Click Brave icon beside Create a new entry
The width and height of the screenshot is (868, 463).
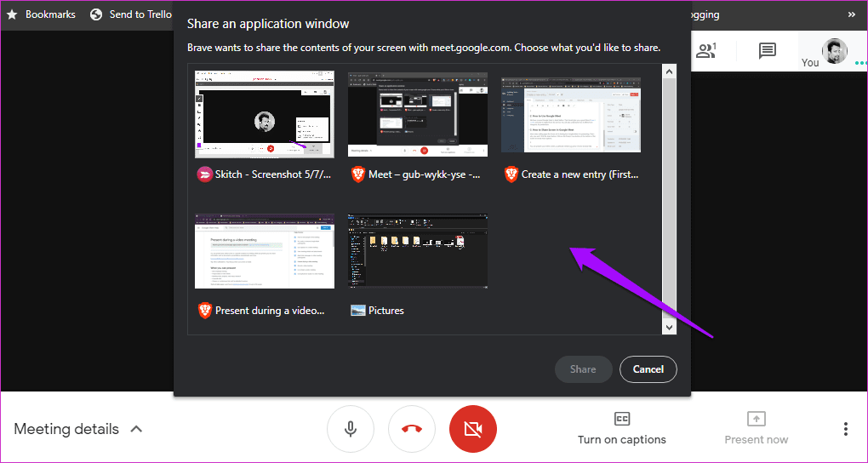pyautogui.click(x=511, y=174)
